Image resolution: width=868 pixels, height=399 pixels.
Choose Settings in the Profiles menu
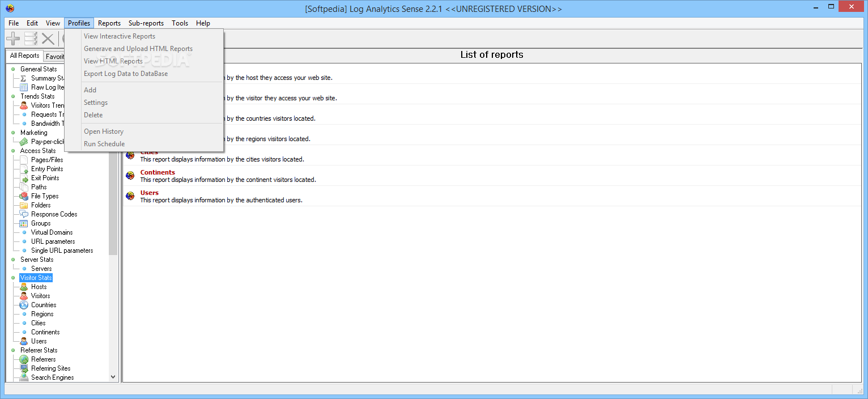click(x=144, y=103)
